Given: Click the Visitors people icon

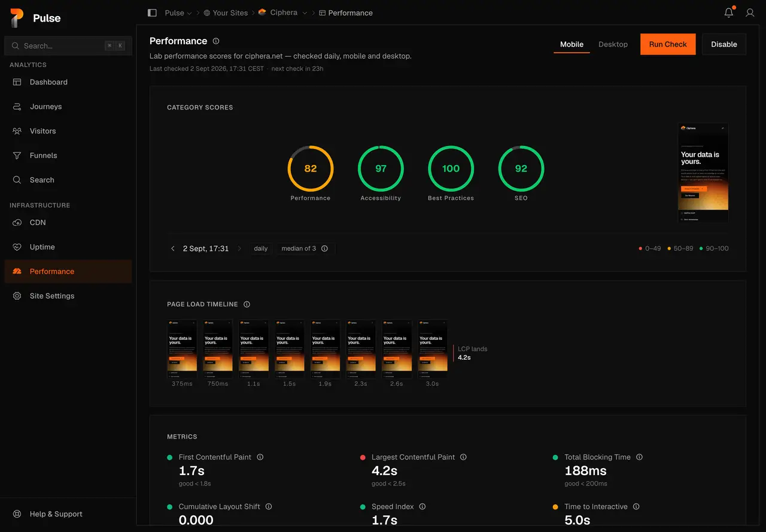Looking at the screenshot, I should pos(17,131).
